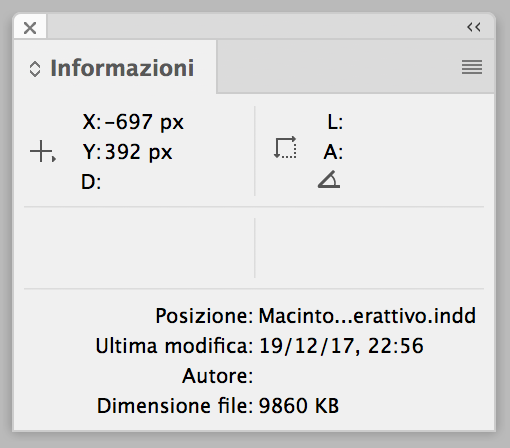Click the A: height label
The height and width of the screenshot is (448, 510).
tap(333, 152)
